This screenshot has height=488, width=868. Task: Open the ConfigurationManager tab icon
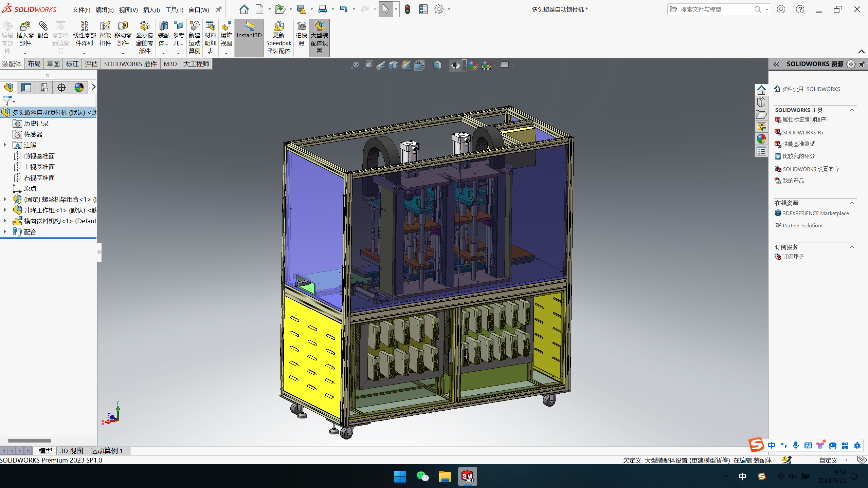44,88
